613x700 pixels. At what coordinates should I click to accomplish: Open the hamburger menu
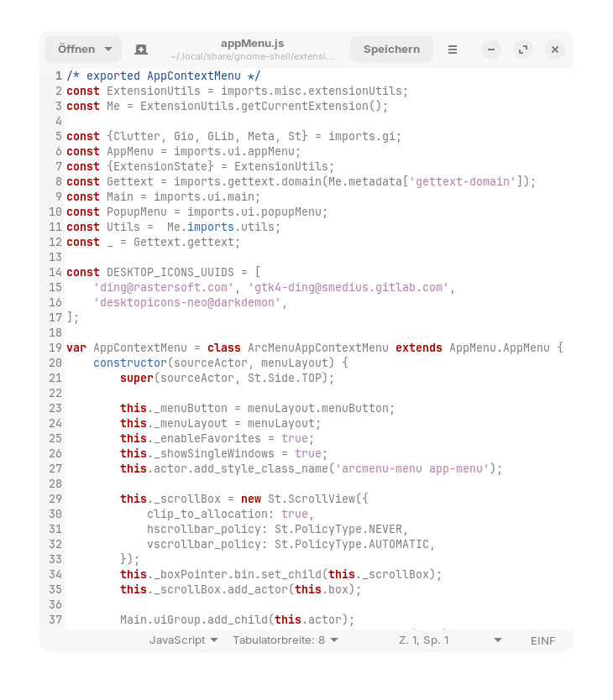click(x=453, y=50)
